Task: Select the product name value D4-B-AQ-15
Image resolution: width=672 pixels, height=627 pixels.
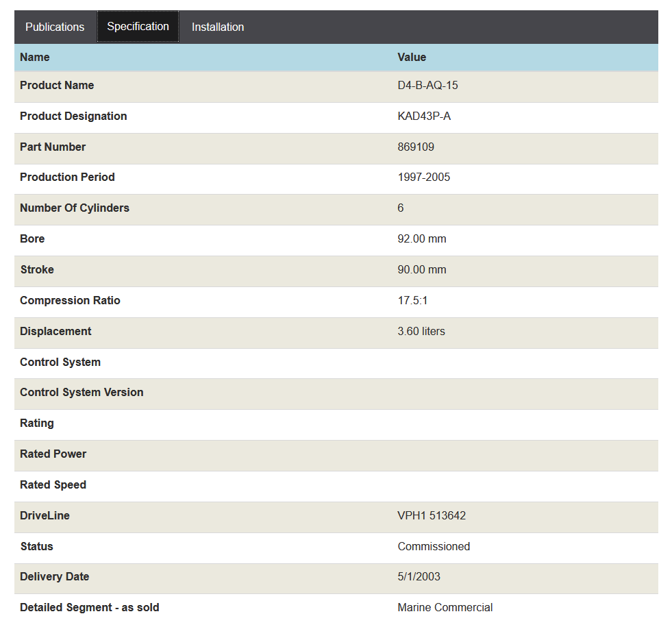Action: 427,86
